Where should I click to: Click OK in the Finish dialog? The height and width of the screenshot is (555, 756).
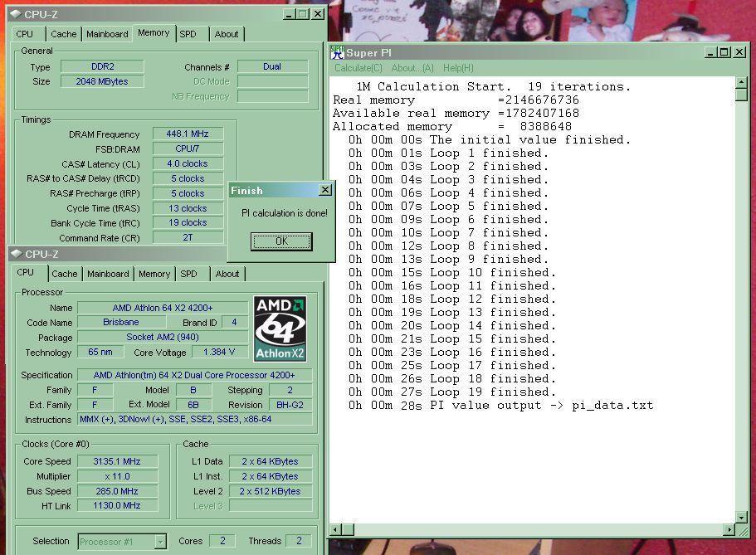281,241
